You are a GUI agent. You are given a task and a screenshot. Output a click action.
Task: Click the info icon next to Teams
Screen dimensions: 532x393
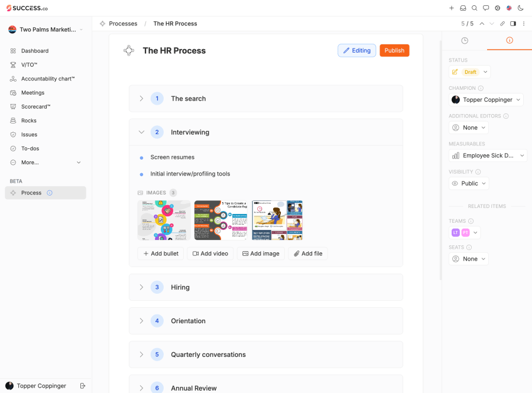point(471,221)
